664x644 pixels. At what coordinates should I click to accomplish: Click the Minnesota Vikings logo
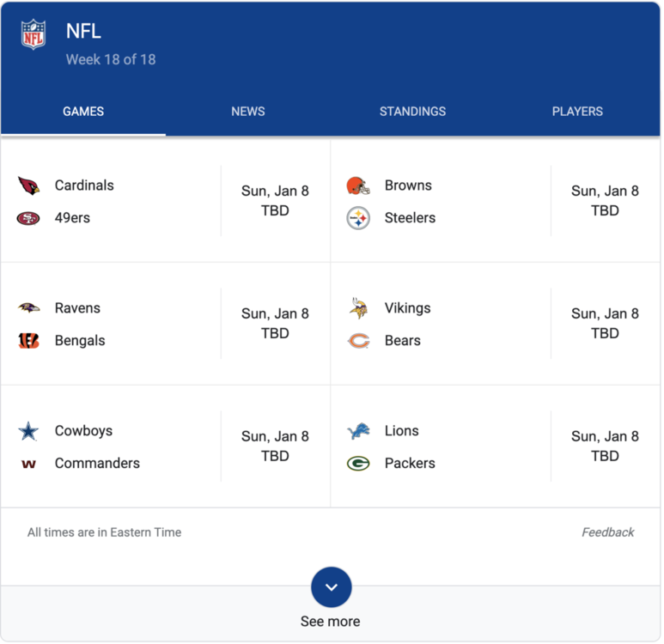click(x=358, y=308)
